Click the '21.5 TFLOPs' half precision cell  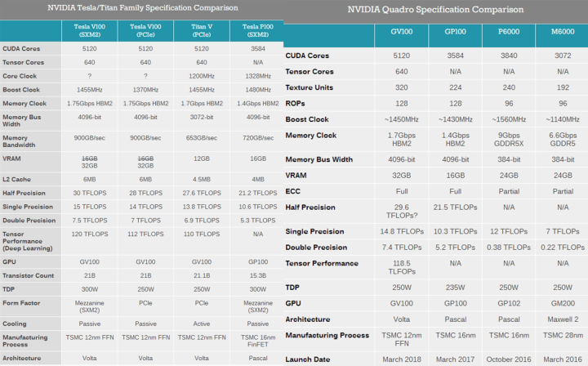[455, 208]
